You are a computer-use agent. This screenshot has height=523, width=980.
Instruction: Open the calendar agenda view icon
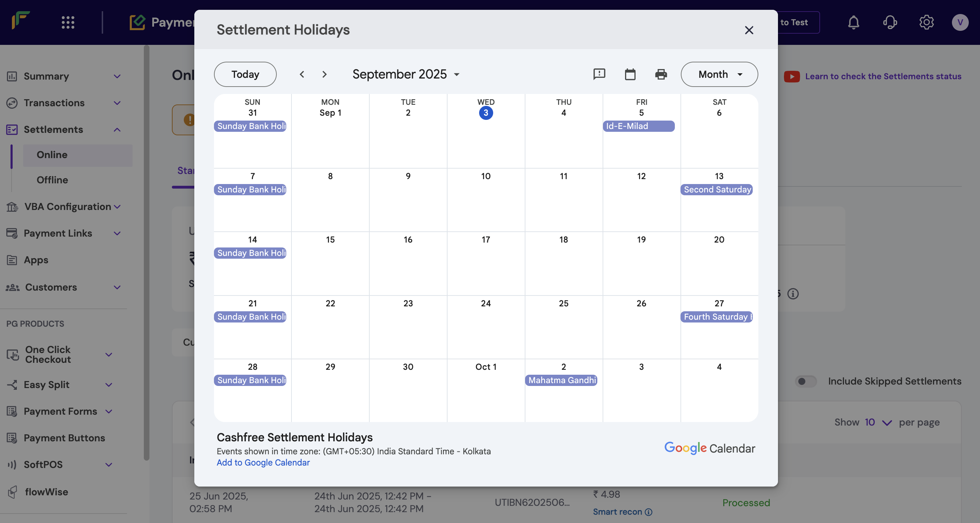[x=630, y=74]
